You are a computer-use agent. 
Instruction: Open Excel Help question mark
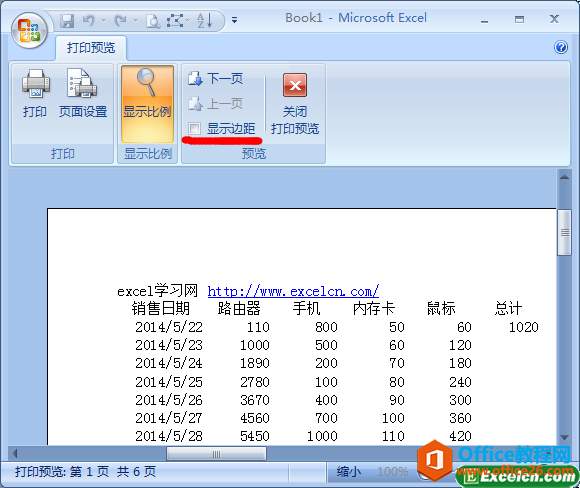561,47
